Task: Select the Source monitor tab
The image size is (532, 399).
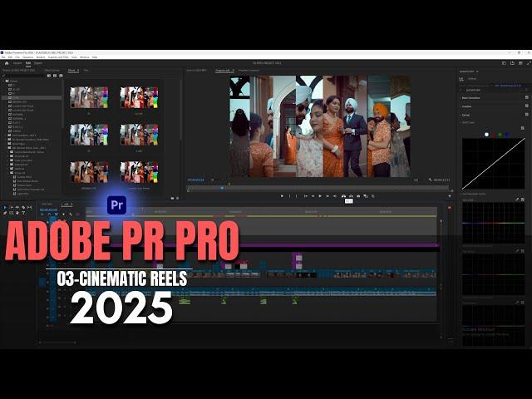Action: (196, 71)
